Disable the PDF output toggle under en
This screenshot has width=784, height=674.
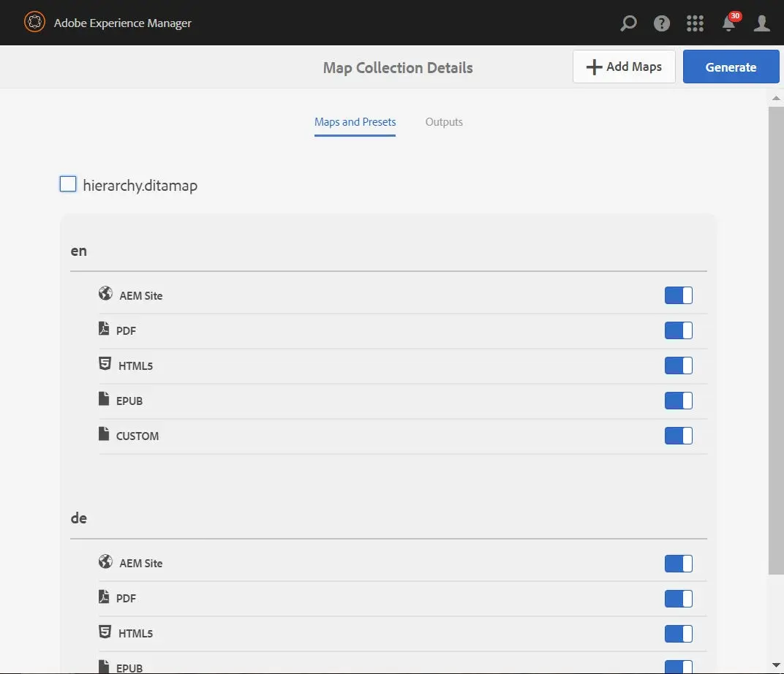(x=678, y=330)
